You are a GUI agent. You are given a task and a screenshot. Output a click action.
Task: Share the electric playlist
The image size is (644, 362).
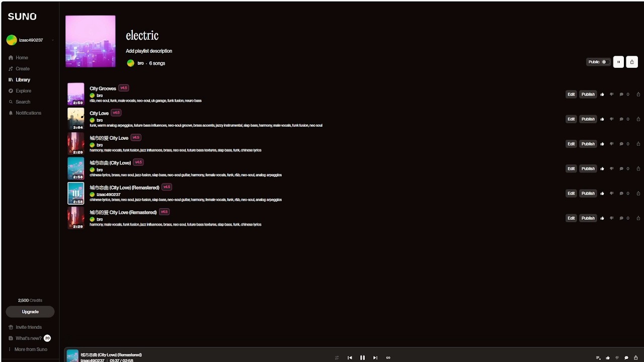coord(632,62)
